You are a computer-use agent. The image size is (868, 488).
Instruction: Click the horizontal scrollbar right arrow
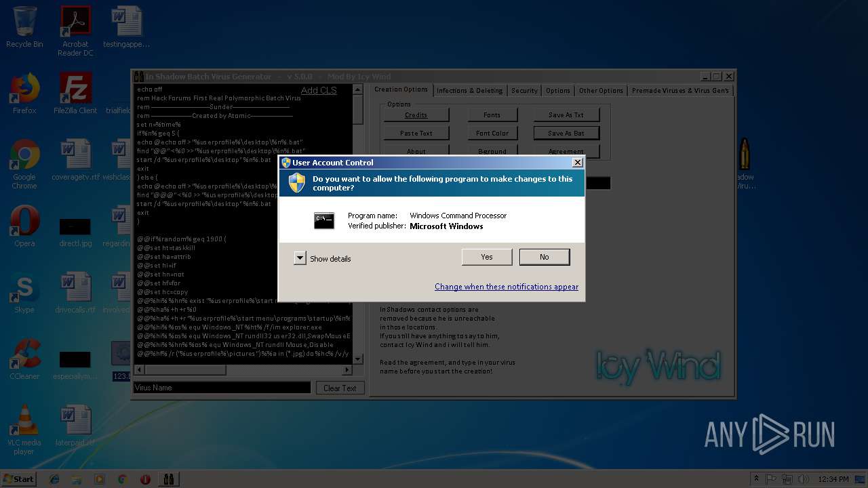(x=347, y=370)
